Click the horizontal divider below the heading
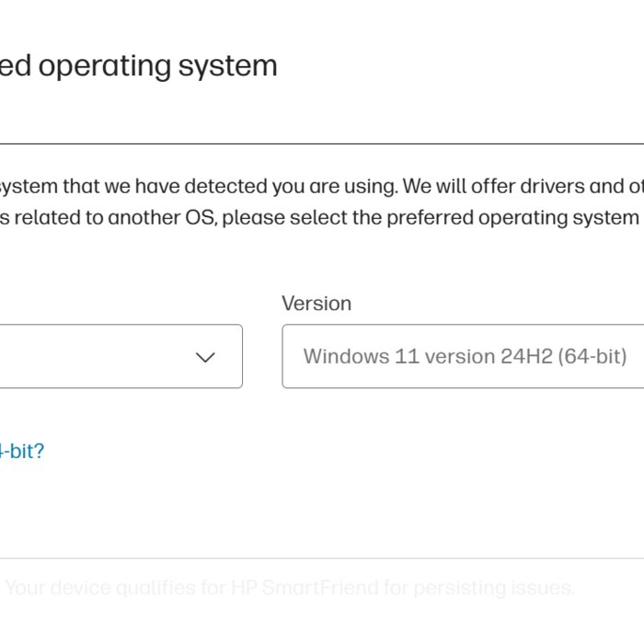The width and height of the screenshot is (644, 644). click(322, 144)
